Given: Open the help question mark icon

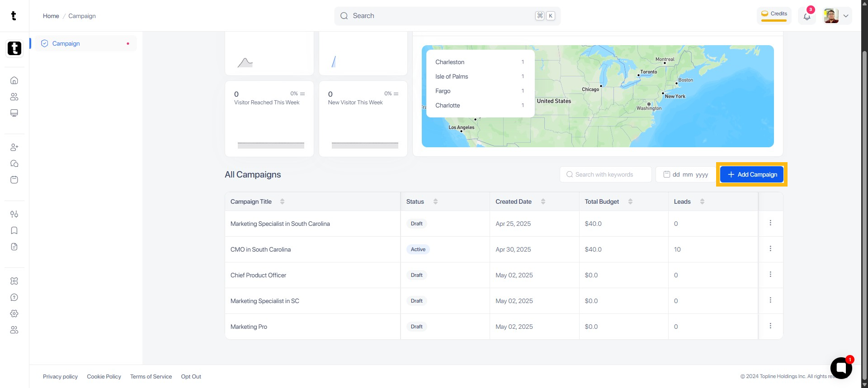Looking at the screenshot, I should (14, 297).
